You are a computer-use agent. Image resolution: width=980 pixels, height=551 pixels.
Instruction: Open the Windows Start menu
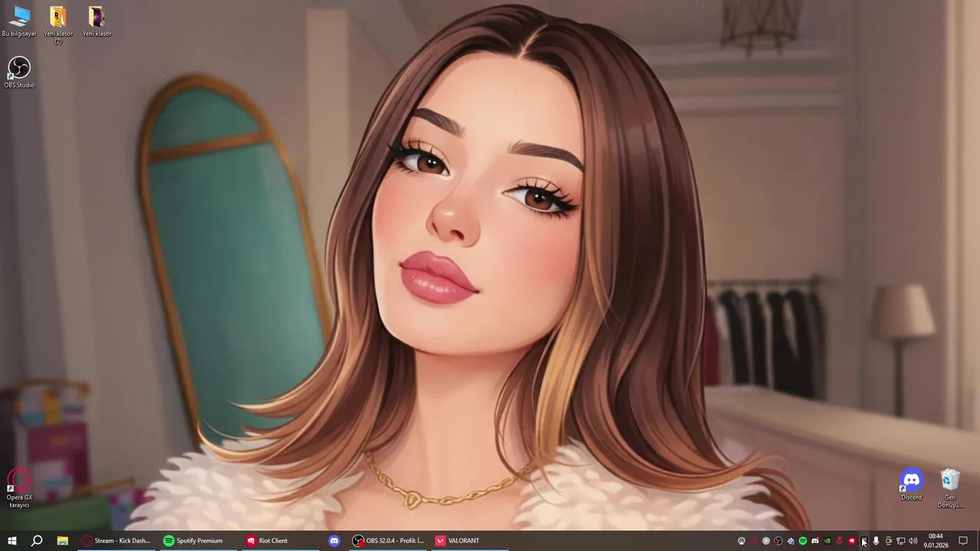(x=11, y=540)
